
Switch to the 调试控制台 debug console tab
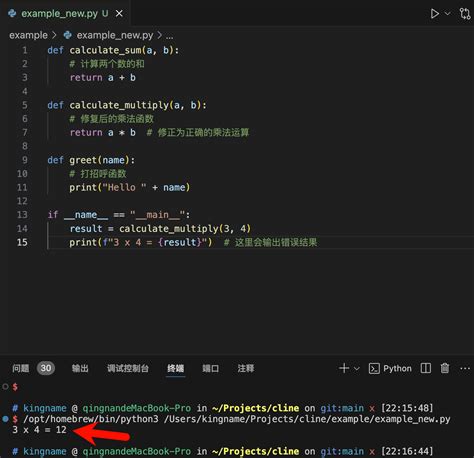click(128, 368)
